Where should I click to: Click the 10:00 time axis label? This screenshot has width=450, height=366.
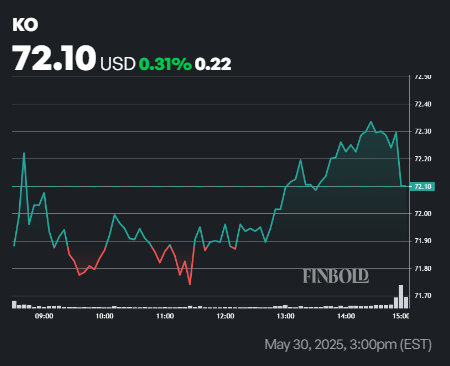coord(104,316)
